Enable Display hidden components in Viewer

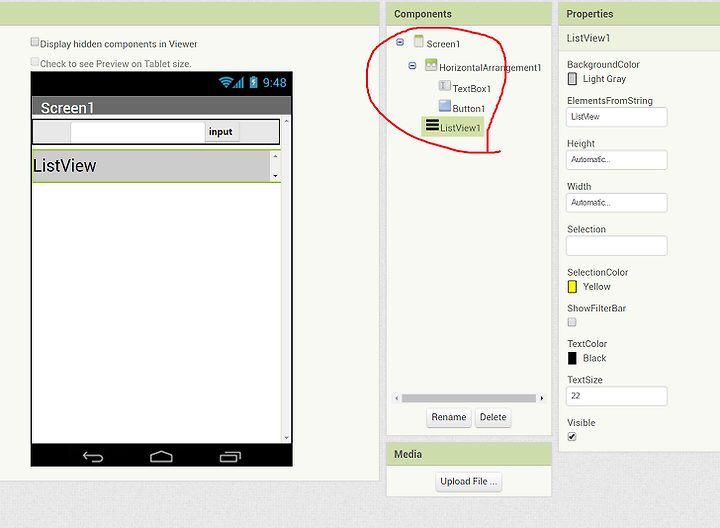[x=34, y=42]
